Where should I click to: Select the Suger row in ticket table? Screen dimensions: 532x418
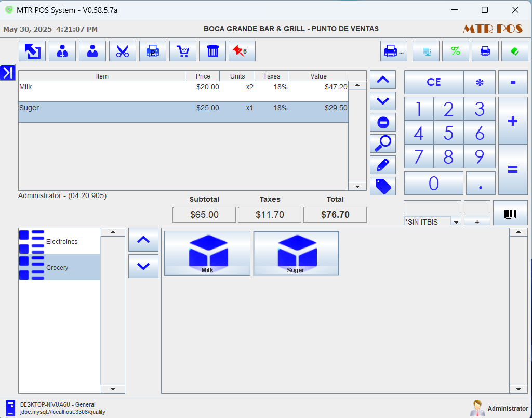[x=183, y=112]
